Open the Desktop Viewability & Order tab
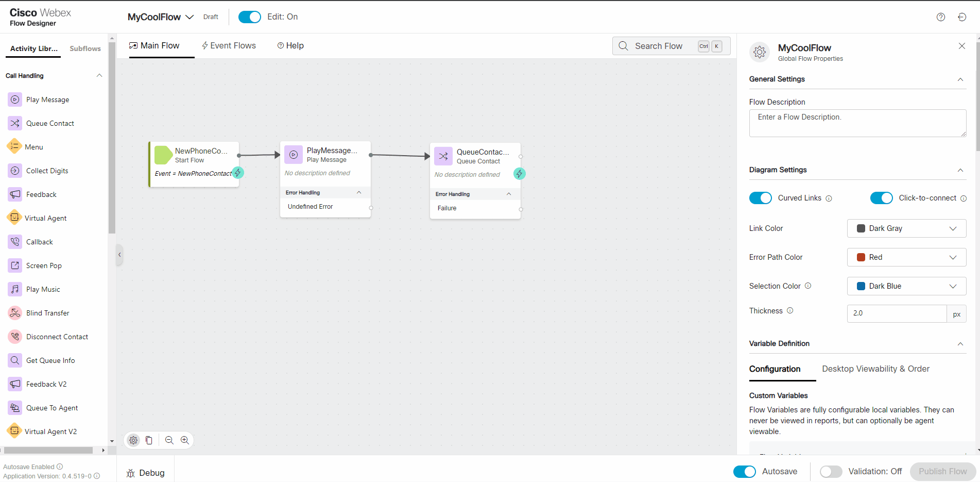This screenshot has height=482, width=980. [x=875, y=369]
